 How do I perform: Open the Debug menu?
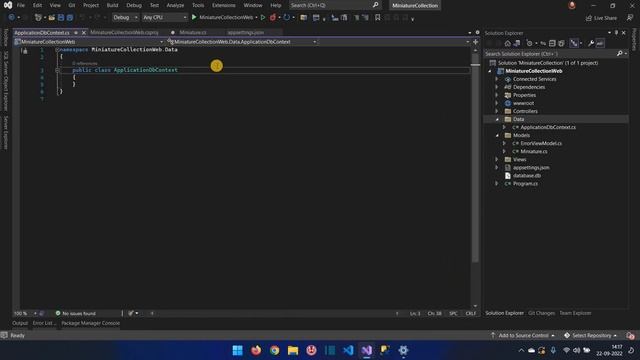pos(134,5)
